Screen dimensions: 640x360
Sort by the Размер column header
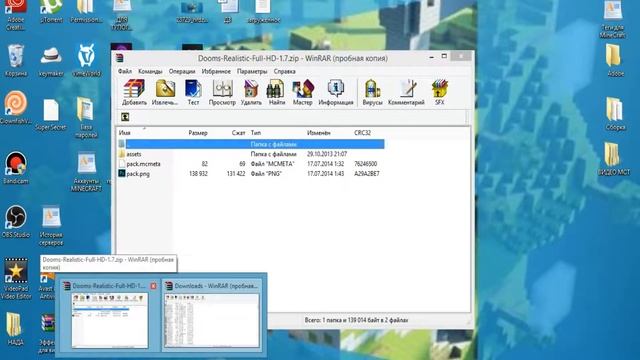click(198, 133)
